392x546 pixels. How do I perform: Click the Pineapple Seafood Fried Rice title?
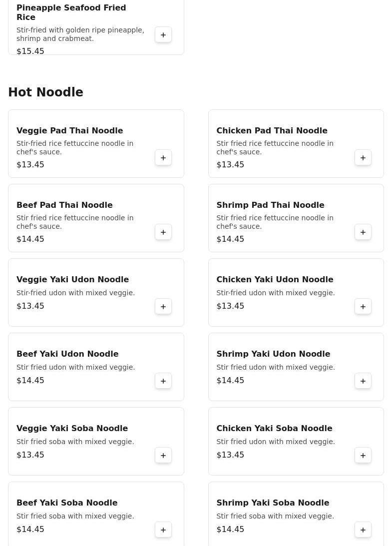point(71,12)
